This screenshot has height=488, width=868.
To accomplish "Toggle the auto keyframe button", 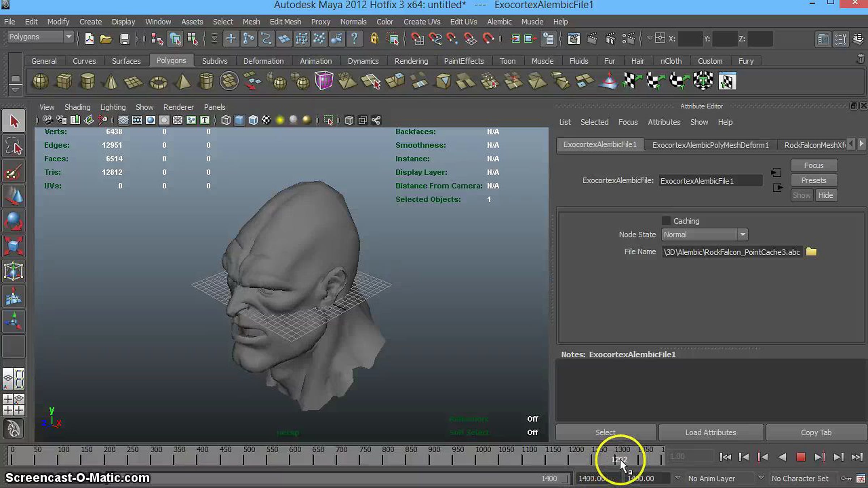I will 846,478.
